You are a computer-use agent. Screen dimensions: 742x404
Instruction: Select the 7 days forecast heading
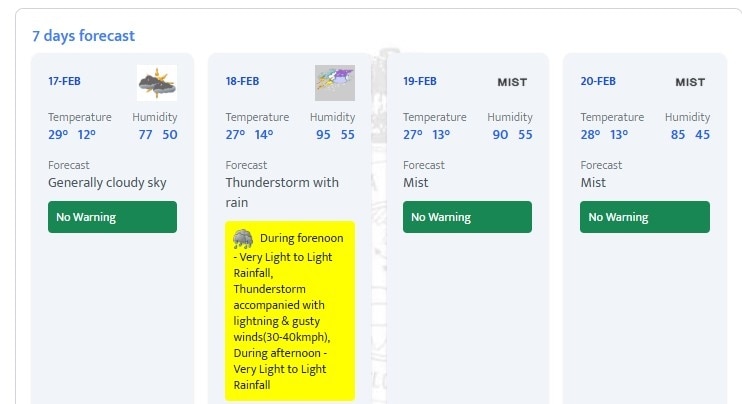[x=83, y=36]
